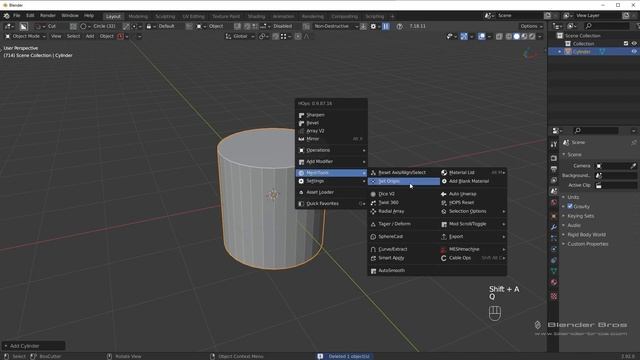Click the Cable Ops icon
Viewport: 640px width, 360px height.
point(444,258)
